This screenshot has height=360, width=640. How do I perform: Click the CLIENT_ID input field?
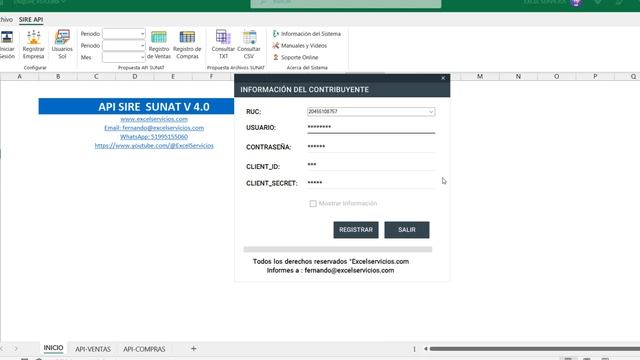tap(371, 165)
